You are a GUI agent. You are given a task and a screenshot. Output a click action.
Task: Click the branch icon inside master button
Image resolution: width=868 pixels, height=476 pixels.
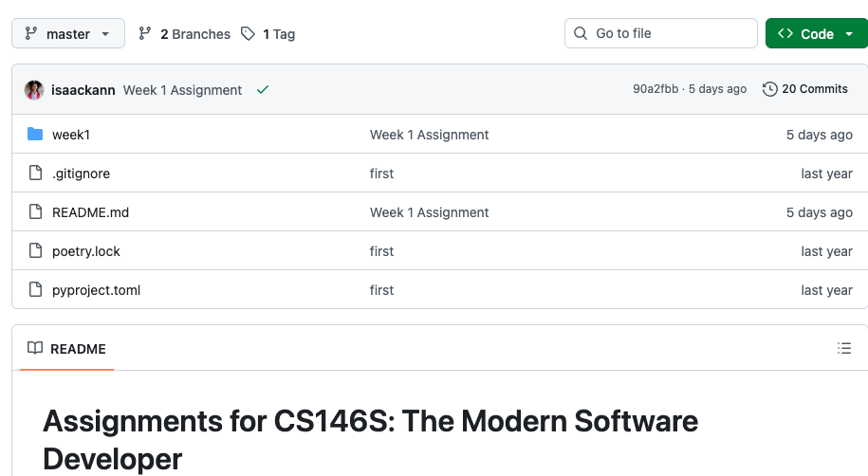pyautogui.click(x=31, y=34)
